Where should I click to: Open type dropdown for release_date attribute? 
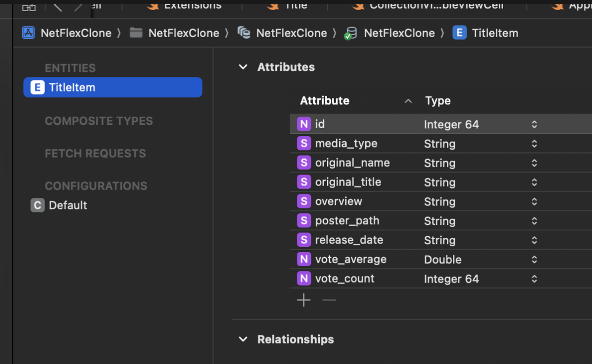(534, 240)
